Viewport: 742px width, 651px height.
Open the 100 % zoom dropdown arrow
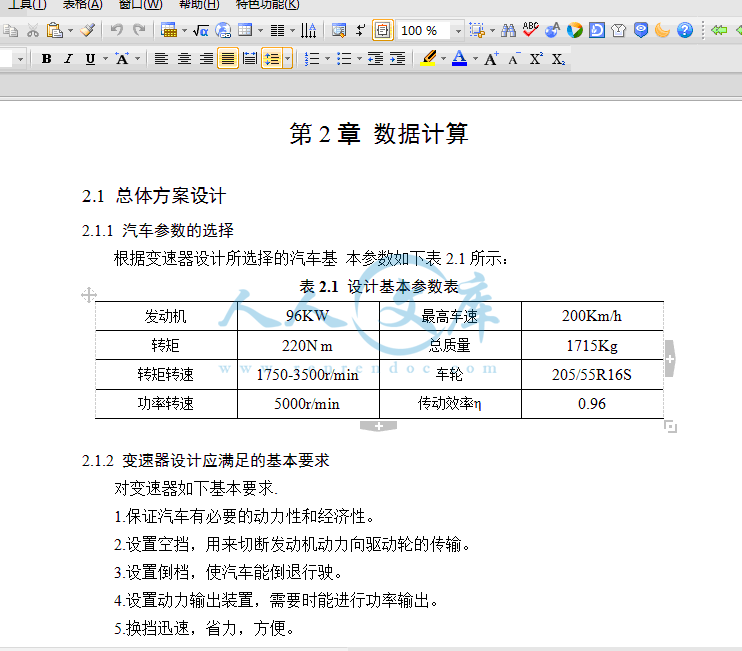pyautogui.click(x=458, y=31)
